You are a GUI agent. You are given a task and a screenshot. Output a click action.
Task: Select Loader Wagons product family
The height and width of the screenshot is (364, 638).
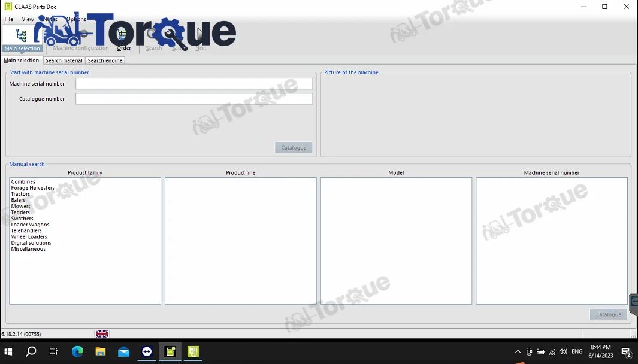[30, 225]
